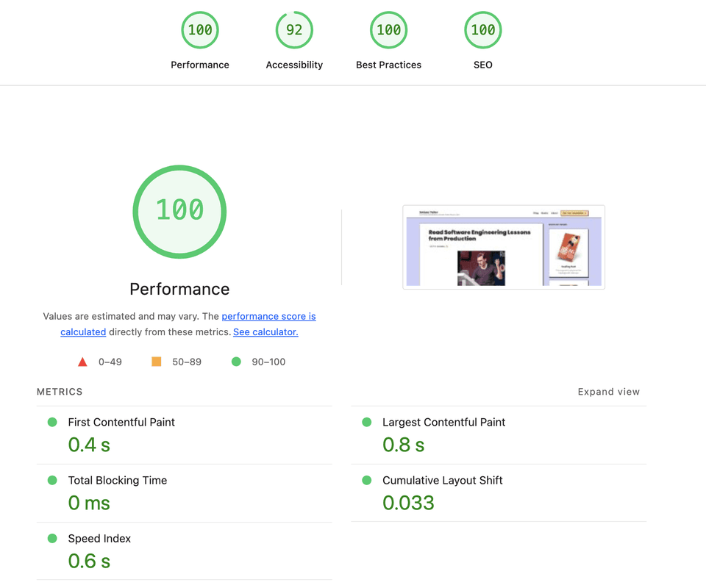Click the 0 ms value
The image size is (706, 588).
pos(89,503)
